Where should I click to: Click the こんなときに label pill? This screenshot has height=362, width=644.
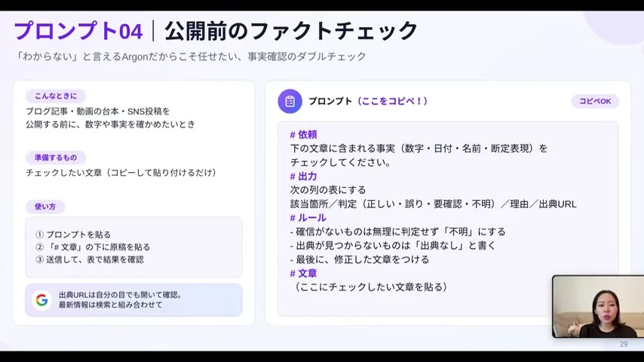(x=56, y=96)
